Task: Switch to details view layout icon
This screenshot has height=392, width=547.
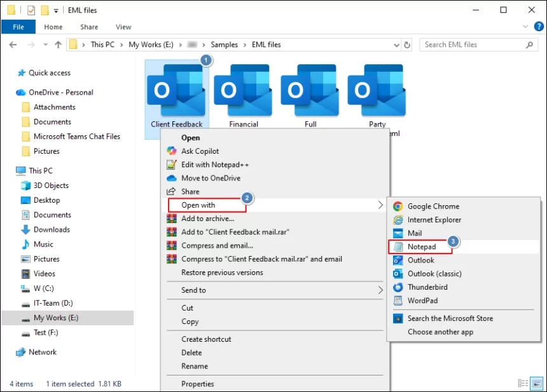Action: pyautogui.click(x=523, y=383)
